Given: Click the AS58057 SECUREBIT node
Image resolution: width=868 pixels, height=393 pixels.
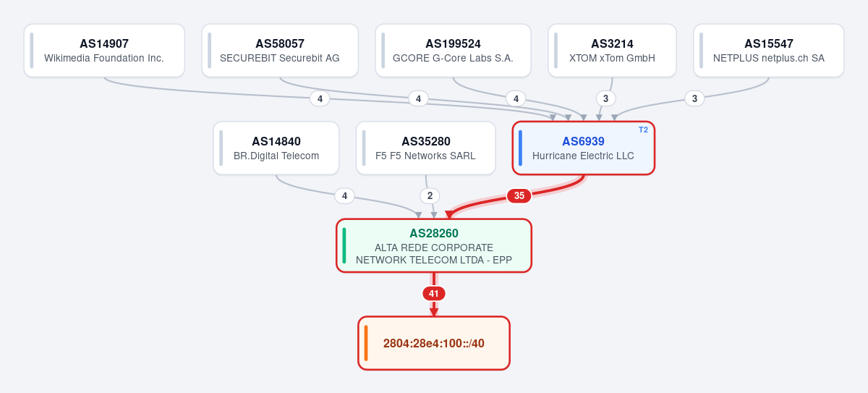Looking at the screenshot, I should (280, 51).
